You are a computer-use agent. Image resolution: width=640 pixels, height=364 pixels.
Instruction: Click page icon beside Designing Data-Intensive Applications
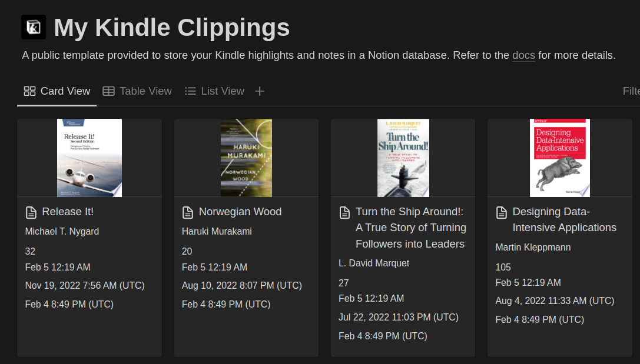(501, 212)
